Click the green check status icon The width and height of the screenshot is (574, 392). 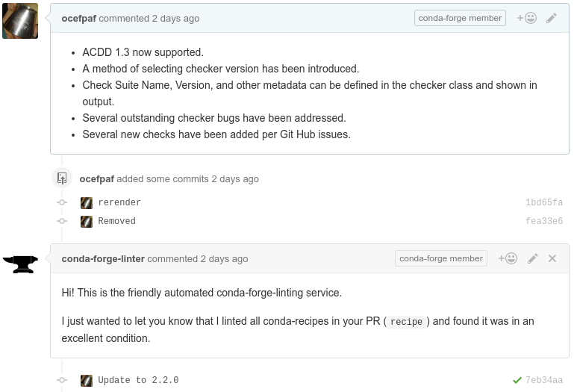[517, 380]
